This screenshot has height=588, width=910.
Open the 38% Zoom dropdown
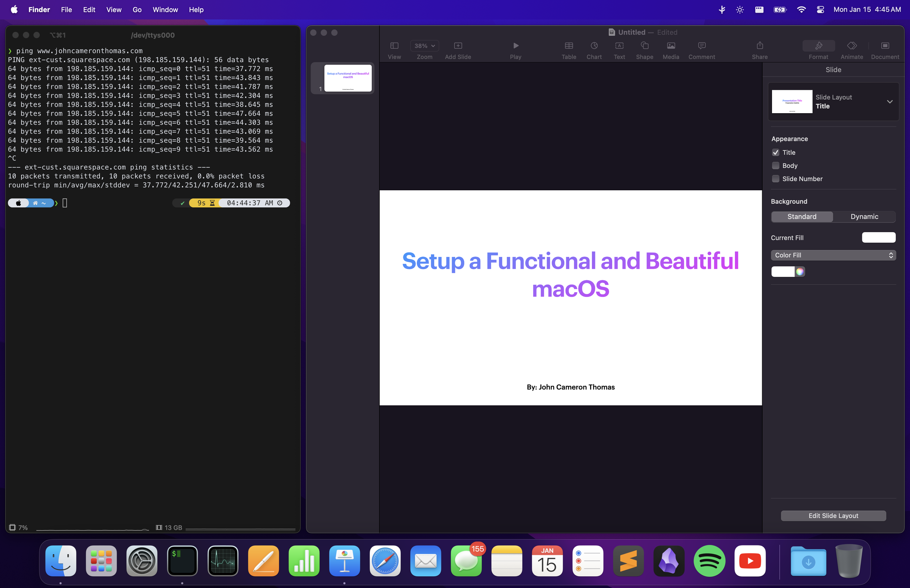pyautogui.click(x=424, y=46)
